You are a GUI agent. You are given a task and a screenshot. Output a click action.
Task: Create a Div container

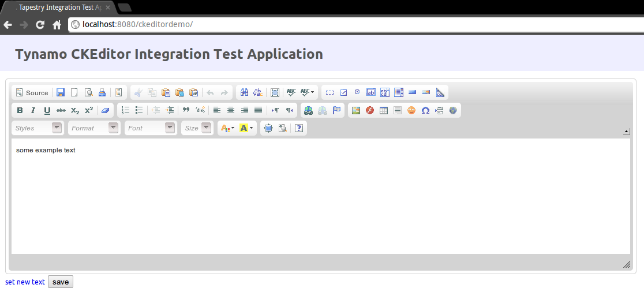pos(200,110)
